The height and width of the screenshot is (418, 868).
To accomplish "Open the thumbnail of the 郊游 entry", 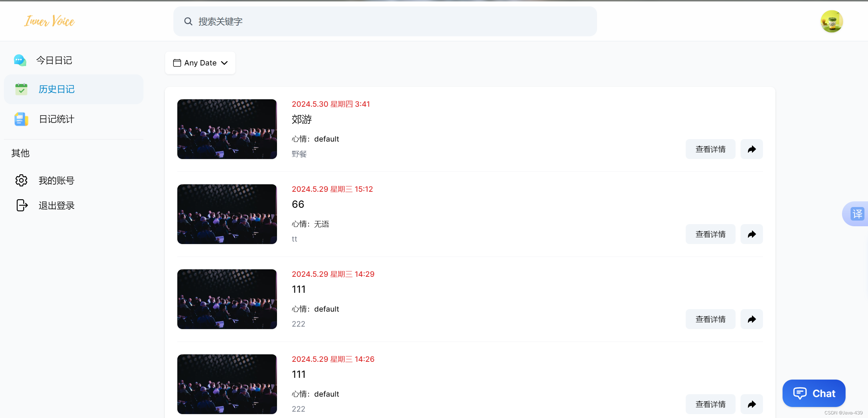I will click(227, 129).
